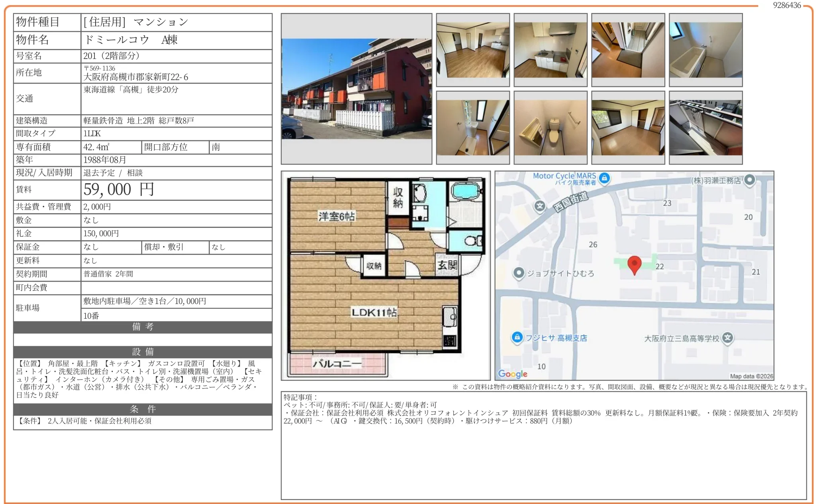This screenshot has width=819, height=504.
Task: Open the main building exterior photo
Action: [x=357, y=89]
